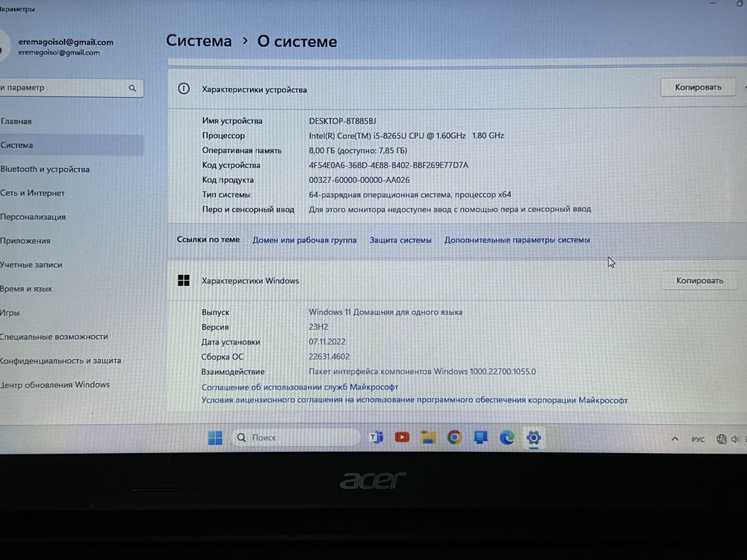Image resolution: width=747 pixels, height=560 pixels.
Task: Launch Microsoft Teams from taskbar
Action: point(376,437)
